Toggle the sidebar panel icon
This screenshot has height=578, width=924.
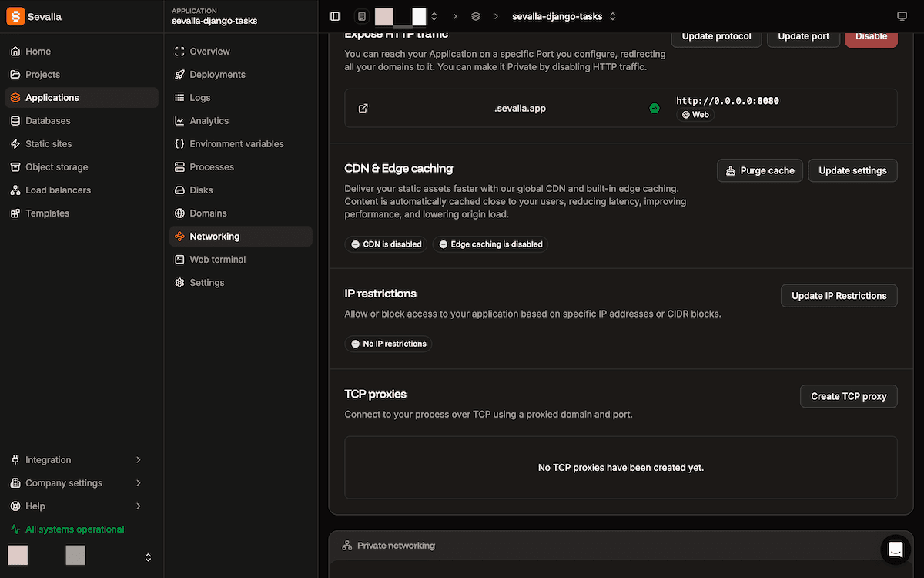[x=335, y=16]
